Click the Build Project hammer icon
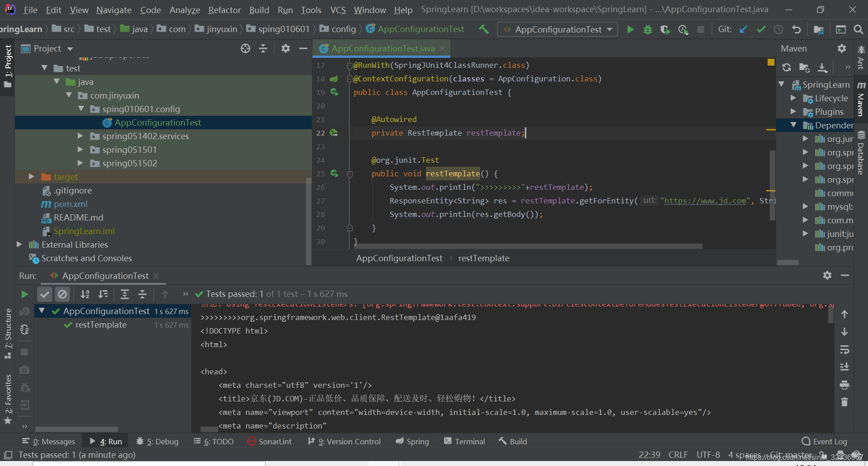This screenshot has width=868, height=466. tap(484, 29)
